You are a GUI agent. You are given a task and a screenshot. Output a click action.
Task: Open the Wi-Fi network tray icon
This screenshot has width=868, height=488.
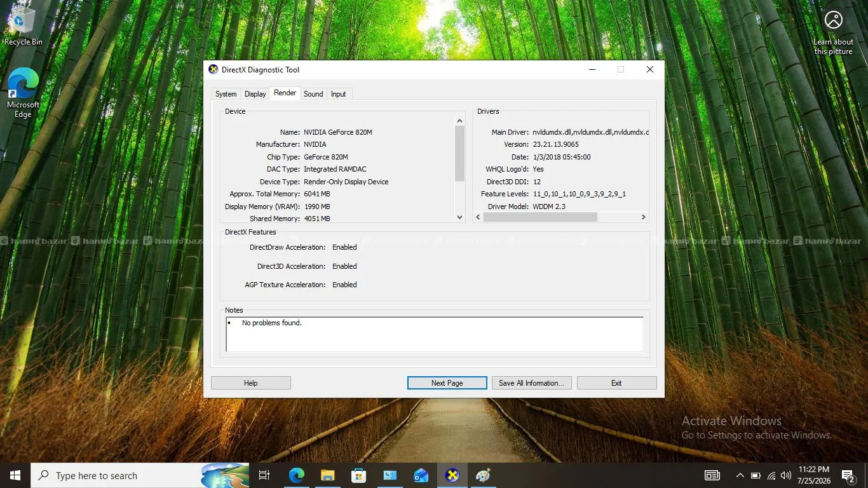tap(771, 475)
